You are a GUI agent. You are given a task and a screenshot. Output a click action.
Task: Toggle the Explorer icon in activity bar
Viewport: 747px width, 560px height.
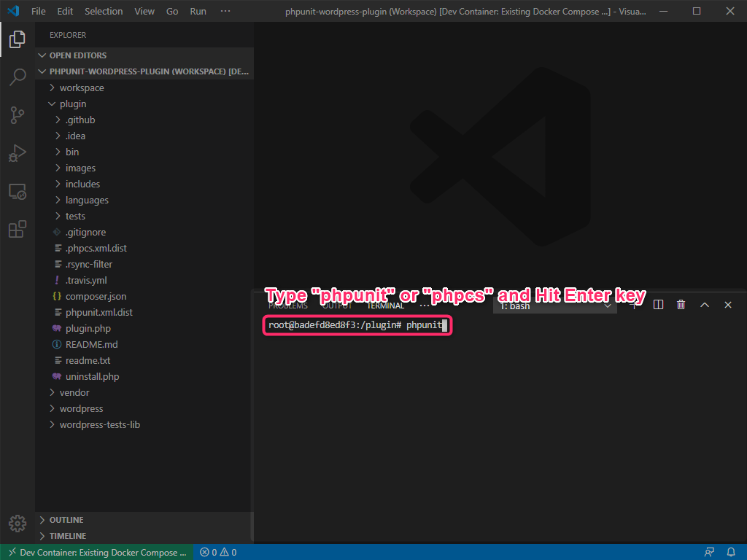(x=18, y=39)
